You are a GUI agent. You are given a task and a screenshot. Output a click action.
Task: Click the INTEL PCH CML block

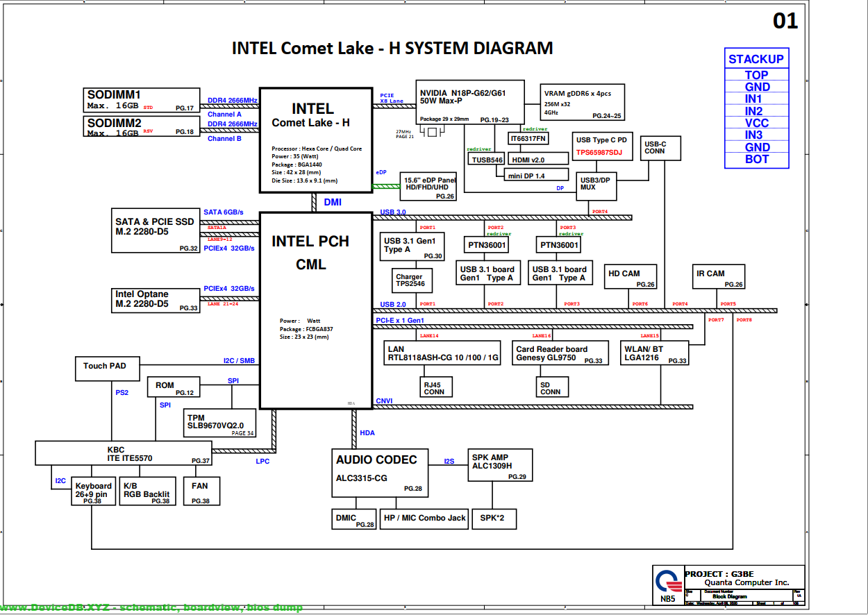[x=315, y=310]
